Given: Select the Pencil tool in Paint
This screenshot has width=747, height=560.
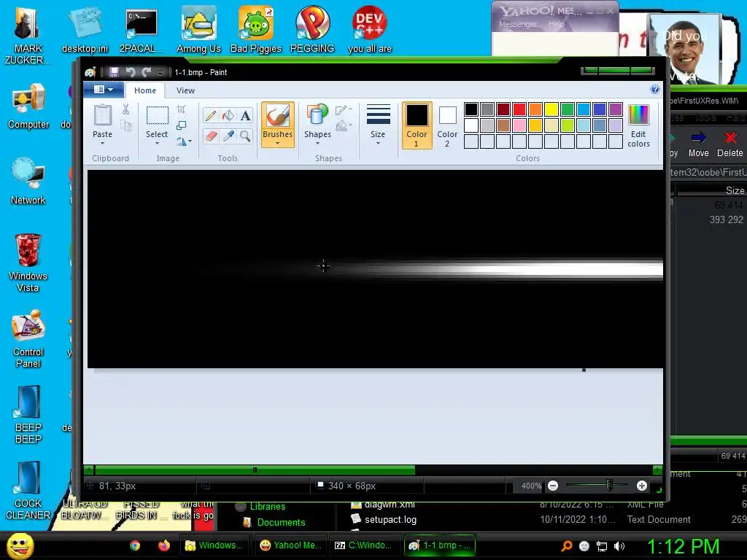Looking at the screenshot, I should click(211, 115).
